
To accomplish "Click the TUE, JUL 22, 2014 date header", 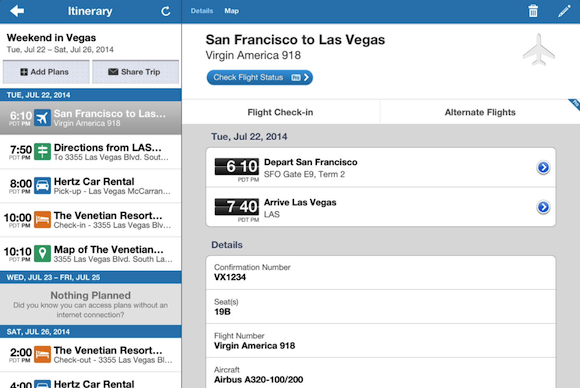I will pyautogui.click(x=91, y=95).
